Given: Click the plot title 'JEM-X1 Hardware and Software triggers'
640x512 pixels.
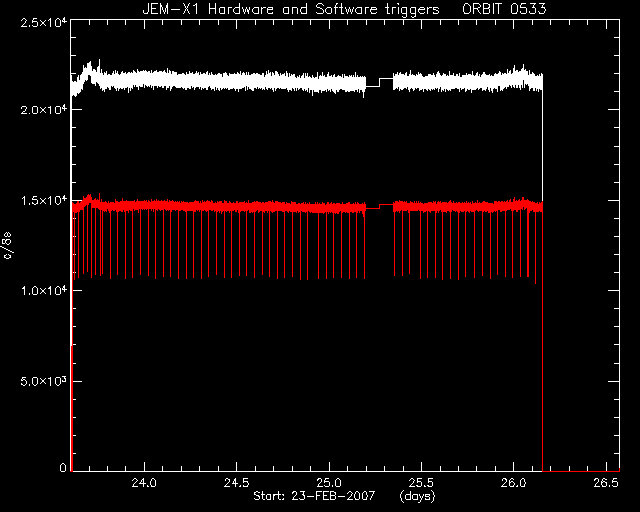Looking at the screenshot, I should click(291, 9).
